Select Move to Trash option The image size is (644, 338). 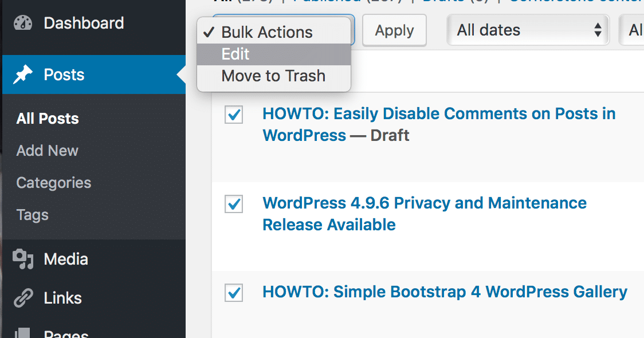[x=274, y=76]
